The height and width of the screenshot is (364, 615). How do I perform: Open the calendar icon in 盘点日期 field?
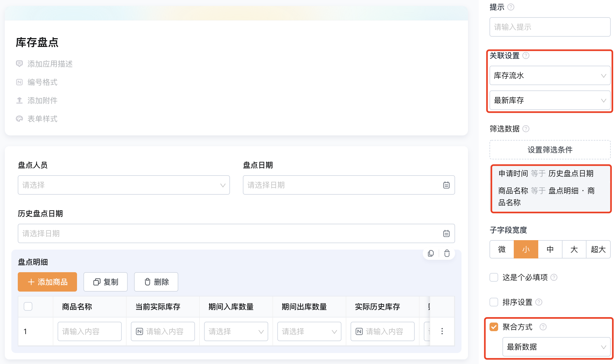tap(446, 185)
